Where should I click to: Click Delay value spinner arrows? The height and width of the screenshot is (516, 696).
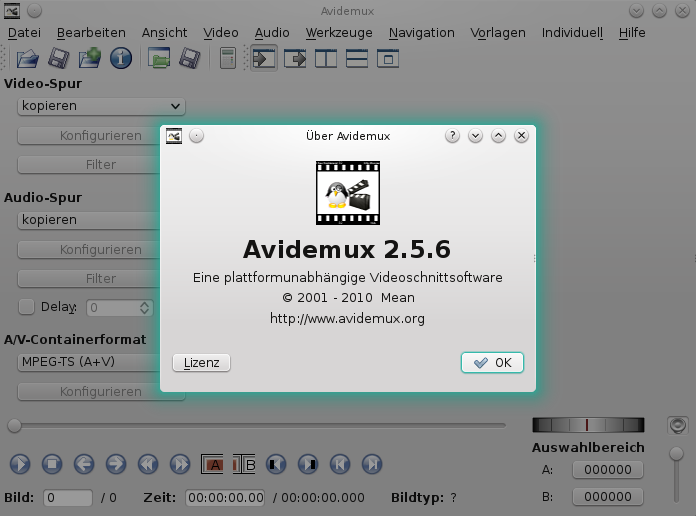144,308
